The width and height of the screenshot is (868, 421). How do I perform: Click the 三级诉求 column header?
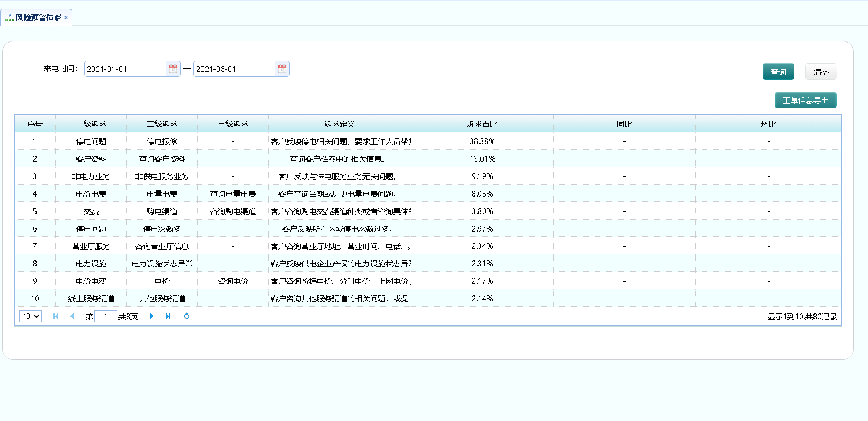233,124
